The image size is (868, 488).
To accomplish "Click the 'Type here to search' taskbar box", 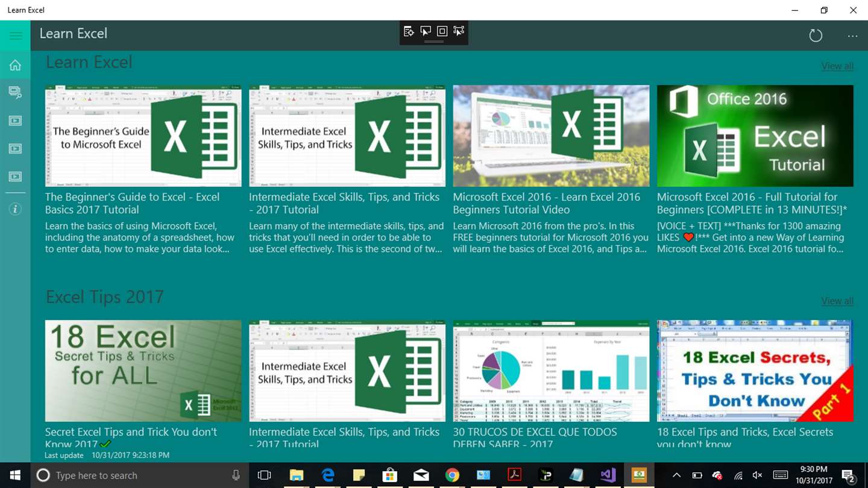I will pyautogui.click(x=139, y=475).
